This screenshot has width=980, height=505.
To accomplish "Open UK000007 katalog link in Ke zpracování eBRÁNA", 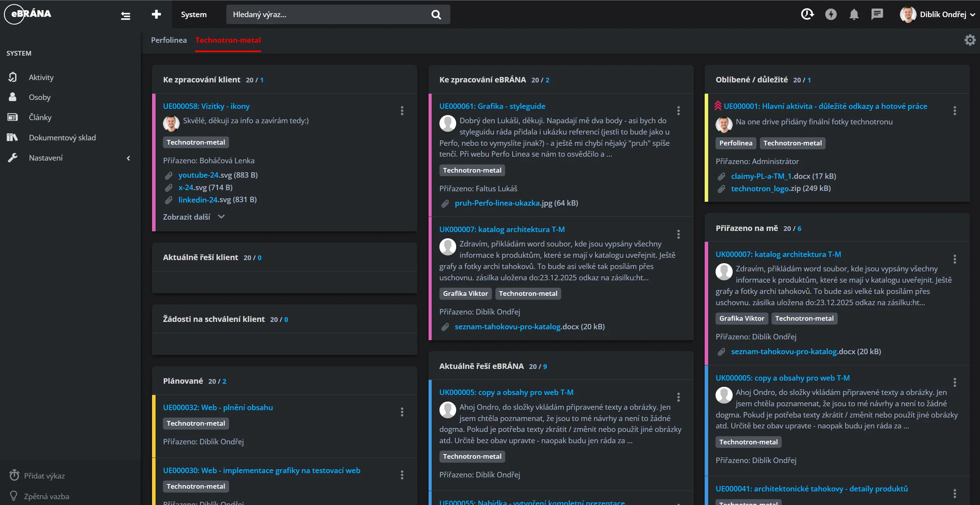I will pyautogui.click(x=502, y=229).
